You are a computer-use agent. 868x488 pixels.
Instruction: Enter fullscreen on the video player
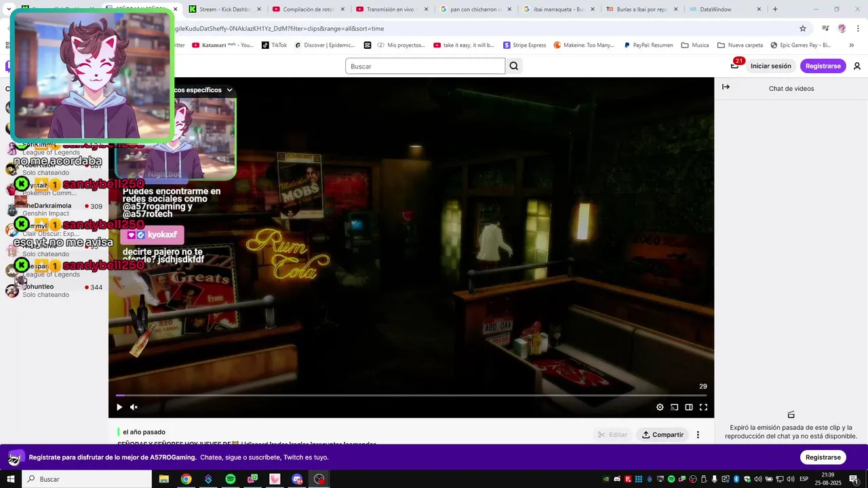click(703, 407)
